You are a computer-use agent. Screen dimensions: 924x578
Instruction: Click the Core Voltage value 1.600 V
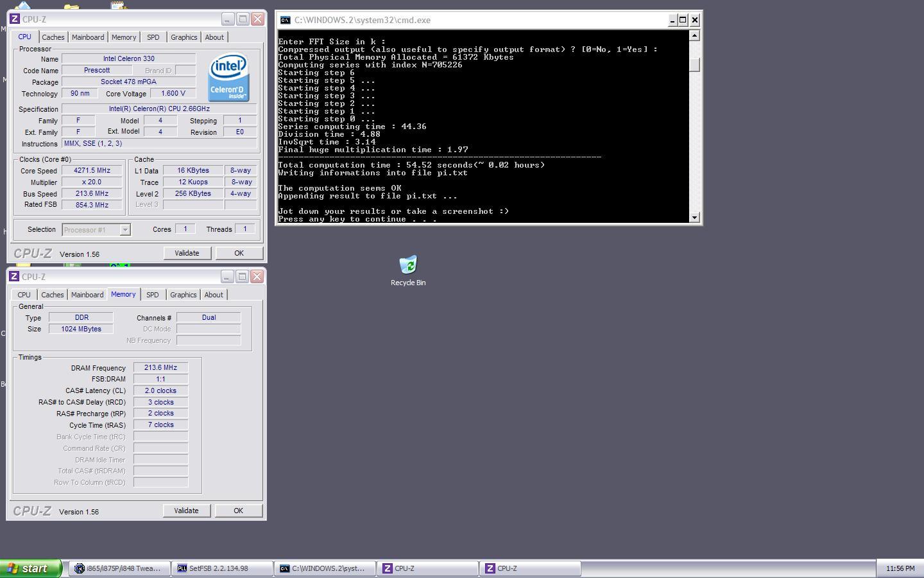pos(173,93)
